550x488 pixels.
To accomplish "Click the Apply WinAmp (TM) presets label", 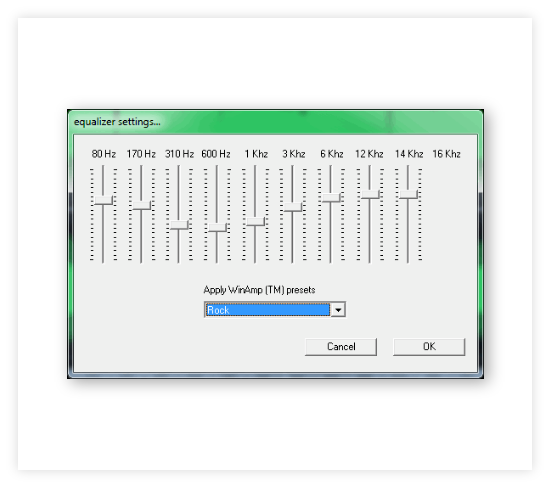I will [259, 290].
